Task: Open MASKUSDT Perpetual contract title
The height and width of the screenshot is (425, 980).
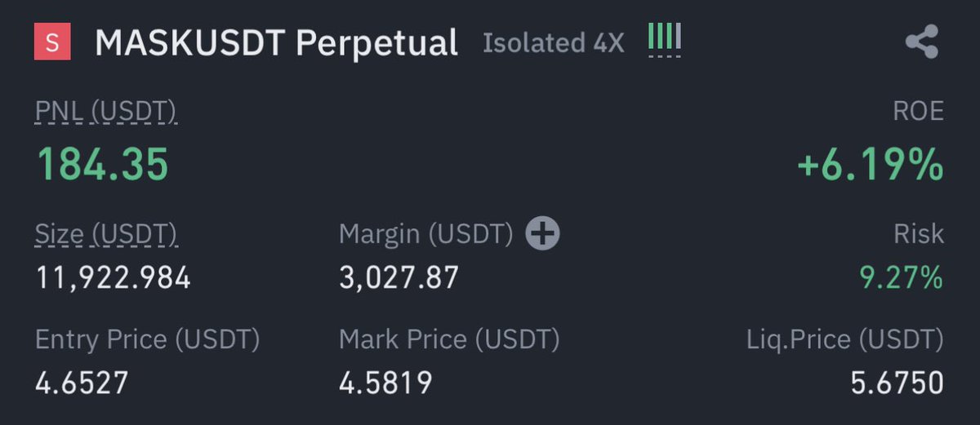Action: coord(276,43)
